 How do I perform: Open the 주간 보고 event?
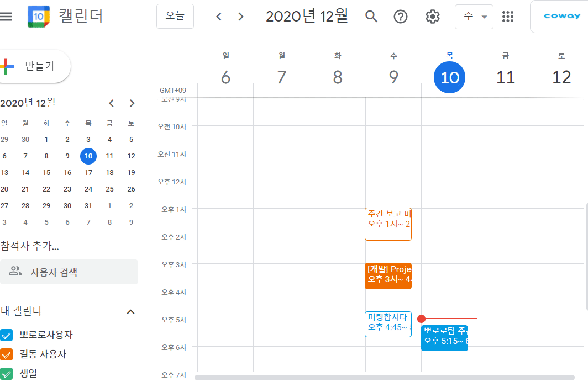(388, 224)
